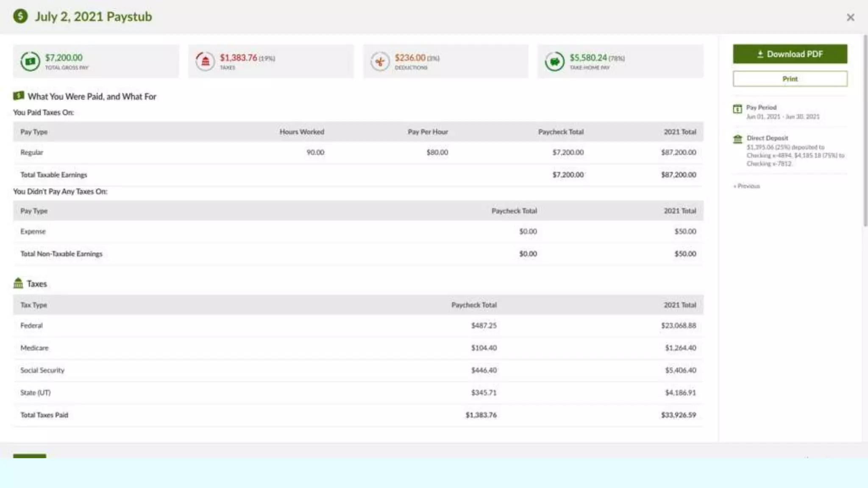Screen dimensions: 868x488
Task: Click the Pay Per Hour column header
Action: click(x=427, y=132)
